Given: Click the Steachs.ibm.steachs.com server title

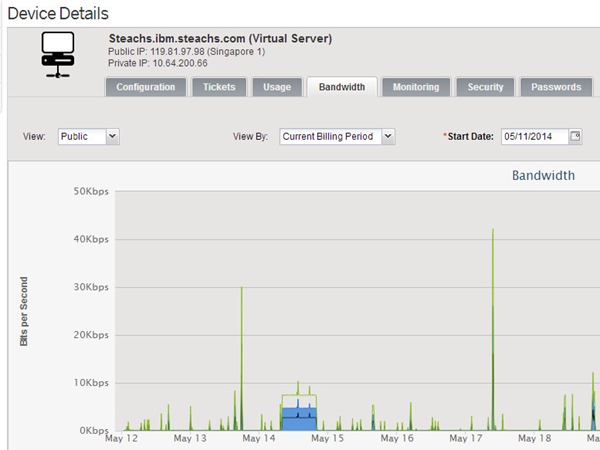Looking at the screenshot, I should tap(220, 39).
